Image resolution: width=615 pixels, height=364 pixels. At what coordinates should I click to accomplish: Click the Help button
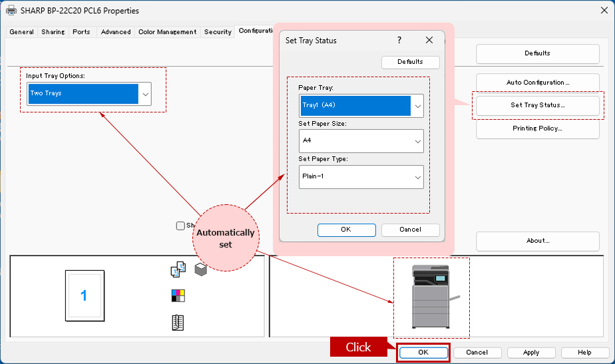coord(584,352)
